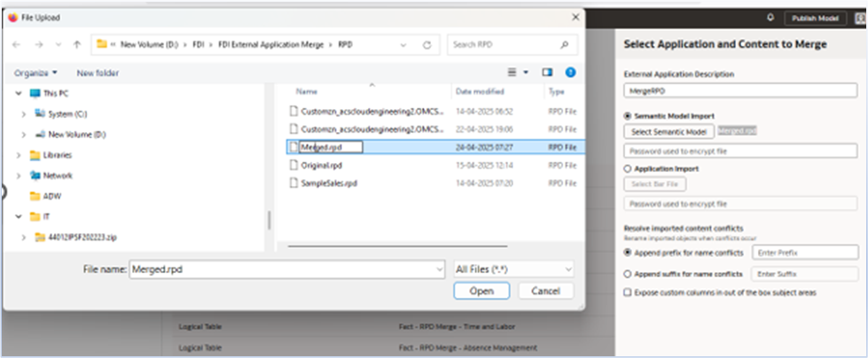Screen dimensions: 868x358
Task: Click the Libraries folder icon
Action: 35,155
